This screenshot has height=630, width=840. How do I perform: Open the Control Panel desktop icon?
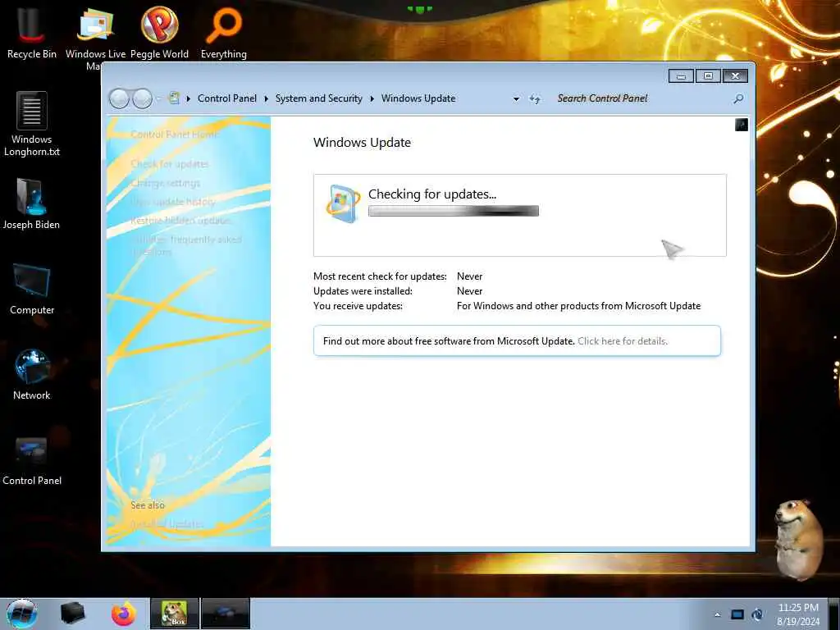tap(32, 459)
